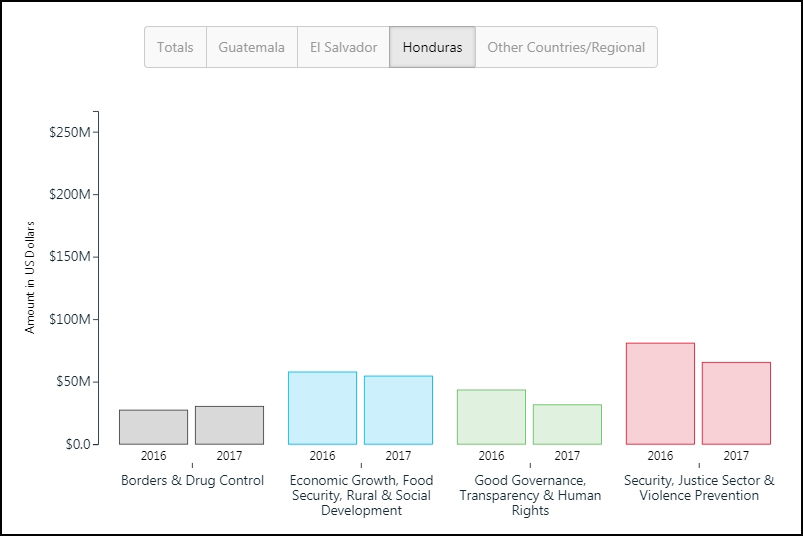Select the 2016 Security red bar
The height and width of the screenshot is (536, 803).
[660, 394]
